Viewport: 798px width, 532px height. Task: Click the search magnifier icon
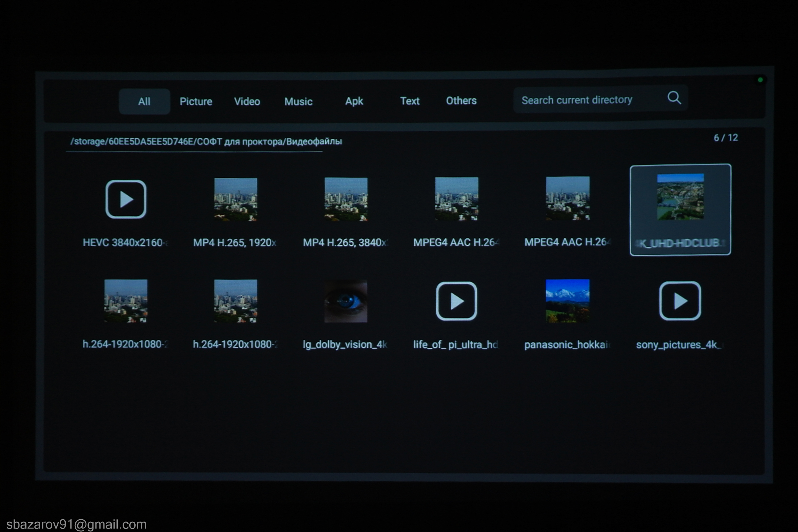coord(674,98)
